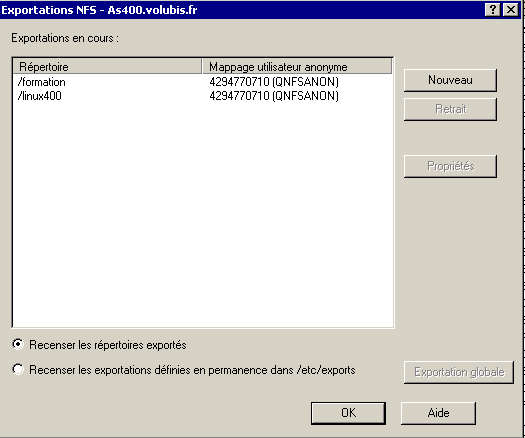Create a new export with Nouveau

pyautogui.click(x=450, y=80)
